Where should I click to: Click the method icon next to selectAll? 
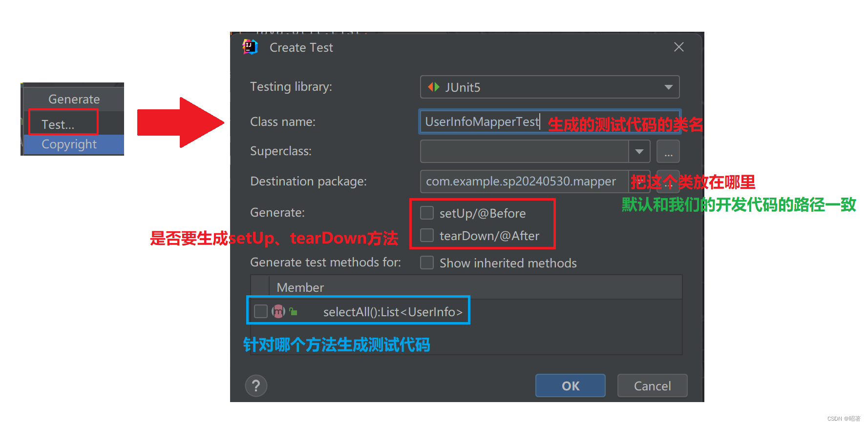click(x=278, y=311)
